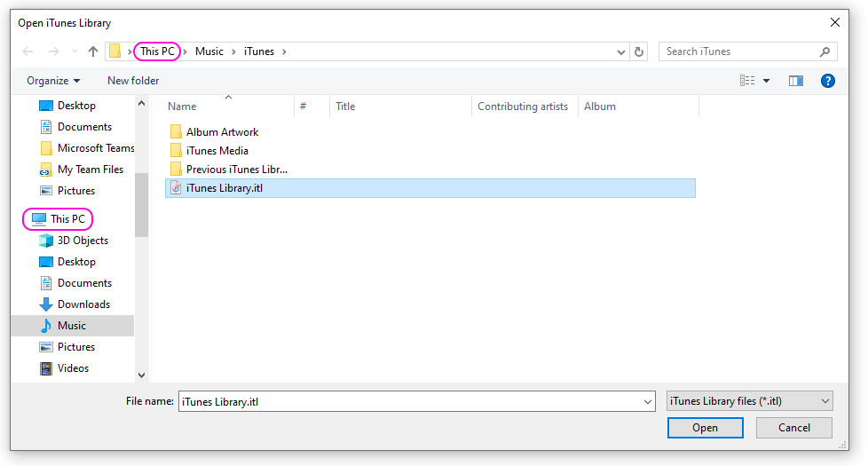Click the navigation pane scrollbar thumb
Viewport: 868px width, 466px height.
pos(141,205)
